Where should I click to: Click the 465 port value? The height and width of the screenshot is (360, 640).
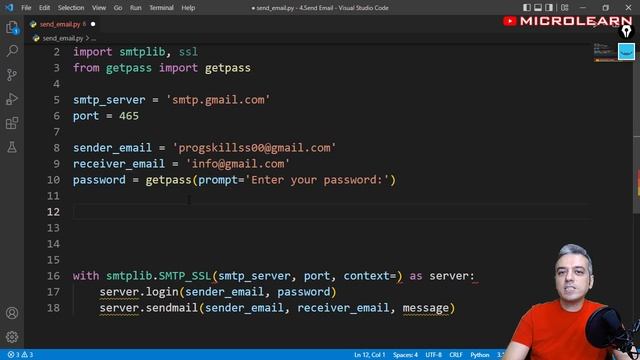[129, 116]
